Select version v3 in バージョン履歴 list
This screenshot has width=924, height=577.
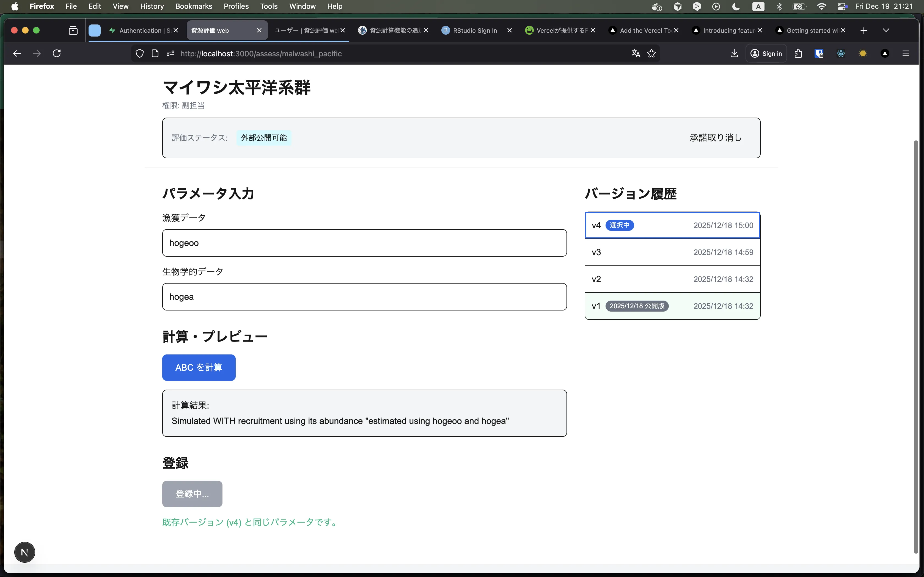(672, 252)
